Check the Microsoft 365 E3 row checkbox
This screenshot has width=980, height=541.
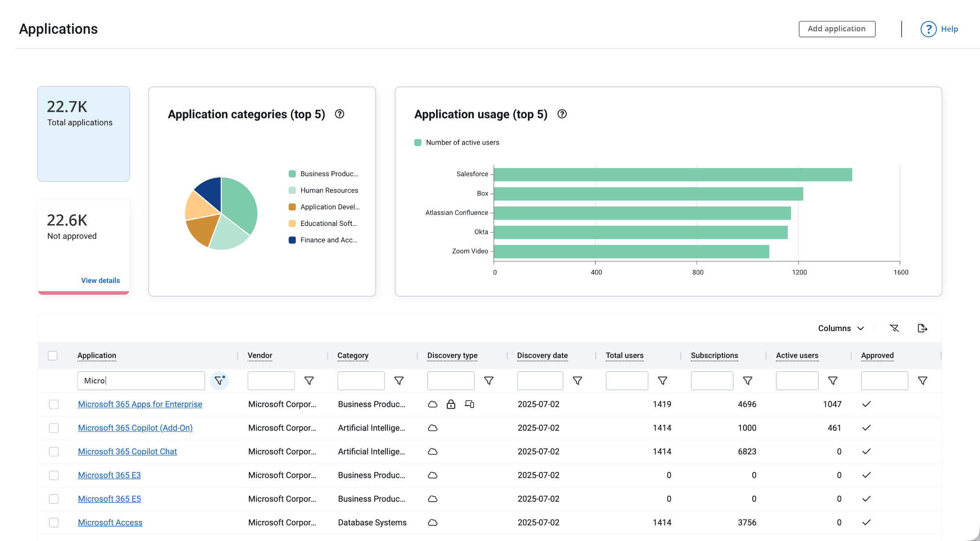[x=53, y=475]
